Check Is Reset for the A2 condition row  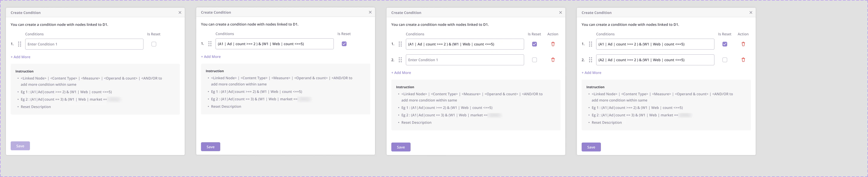click(x=725, y=60)
